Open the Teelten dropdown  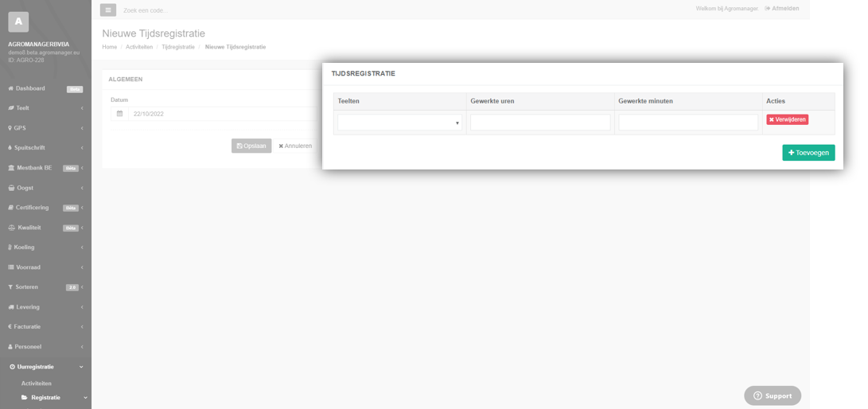click(399, 123)
